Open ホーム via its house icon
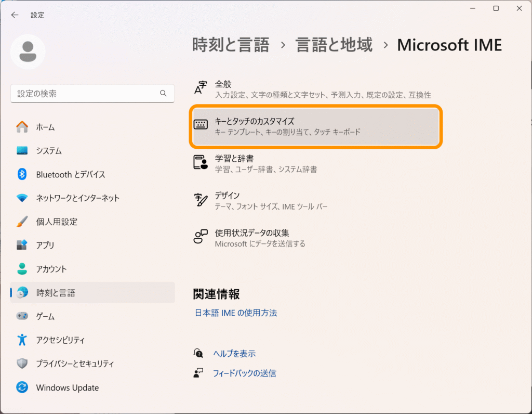The height and width of the screenshot is (414, 532). tap(22, 127)
